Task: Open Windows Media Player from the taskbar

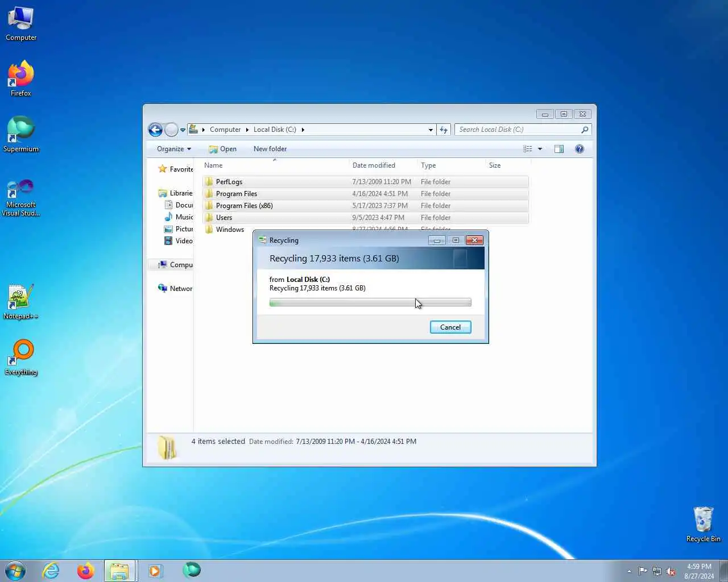Action: 155,571
